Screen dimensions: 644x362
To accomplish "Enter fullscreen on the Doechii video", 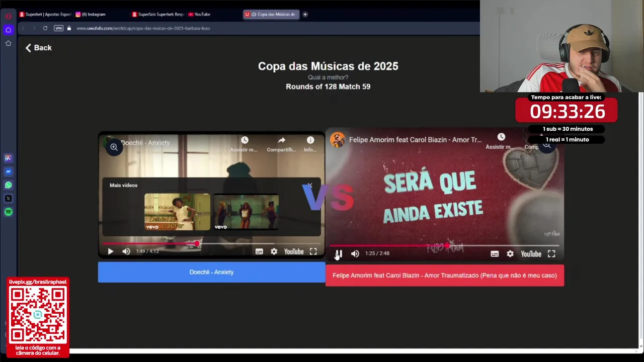I will [313, 251].
